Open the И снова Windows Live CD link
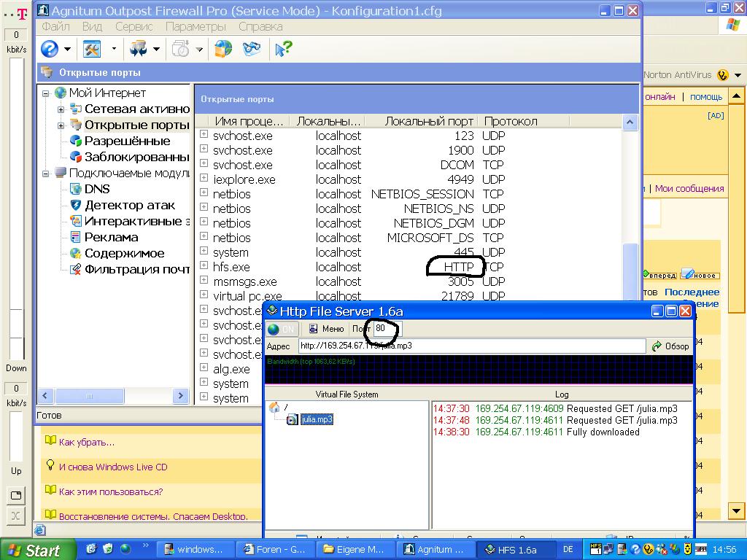Image resolution: width=747 pixels, height=560 pixels. click(x=113, y=467)
